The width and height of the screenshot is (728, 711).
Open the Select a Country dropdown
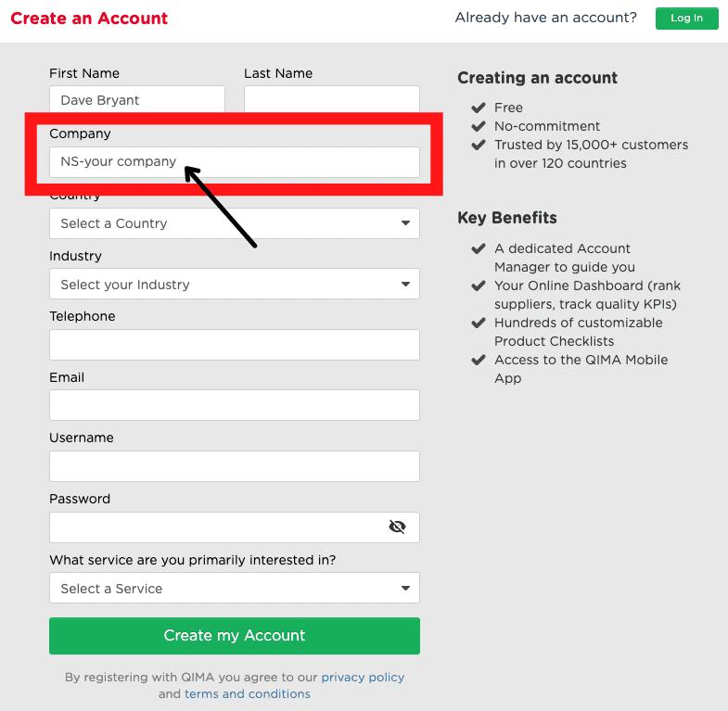(x=235, y=223)
